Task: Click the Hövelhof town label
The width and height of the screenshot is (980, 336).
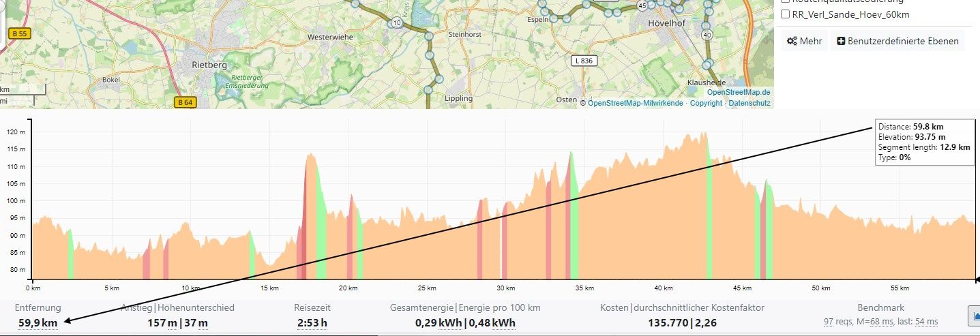Action: point(668,22)
